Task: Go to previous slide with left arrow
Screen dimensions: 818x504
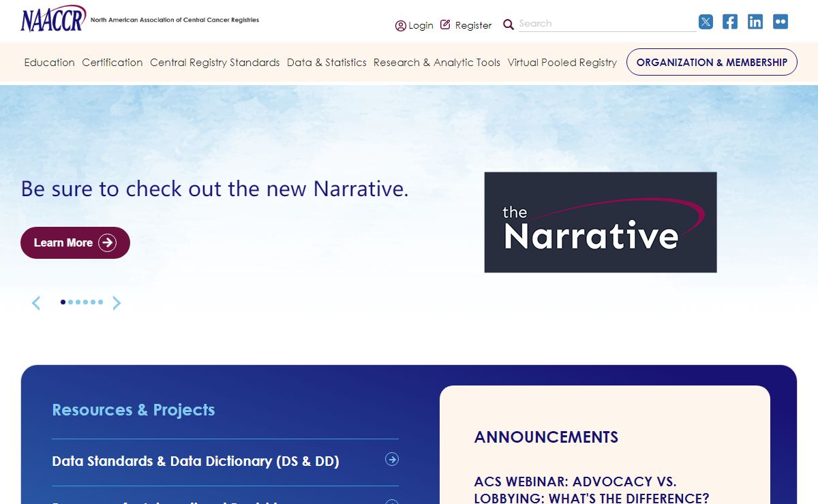Action: 36,303
